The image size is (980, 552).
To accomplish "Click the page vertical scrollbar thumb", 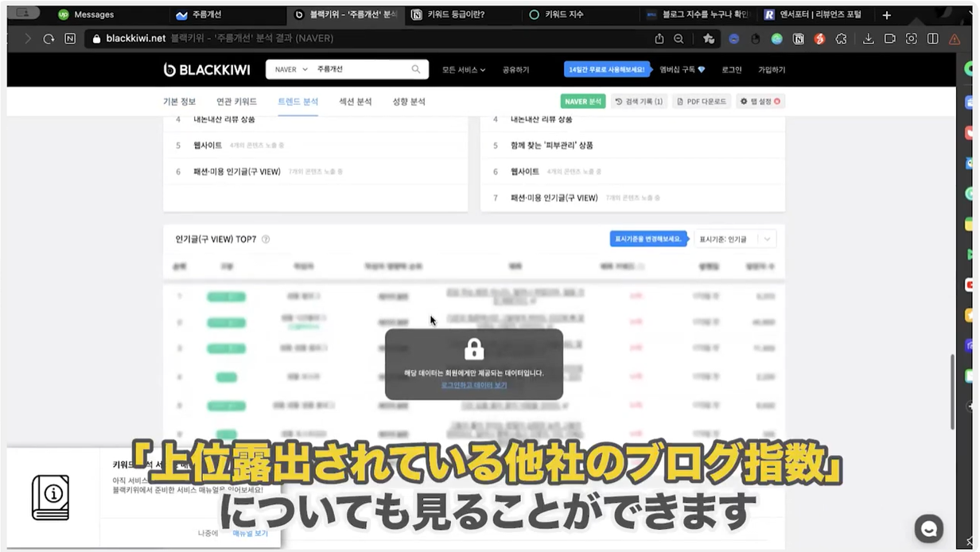I will point(952,391).
